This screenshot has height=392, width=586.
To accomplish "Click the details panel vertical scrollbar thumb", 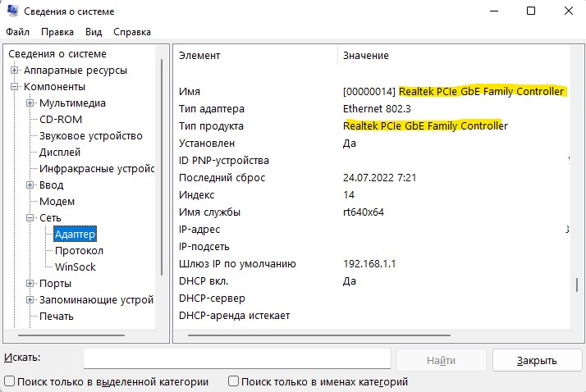I will click(577, 285).
